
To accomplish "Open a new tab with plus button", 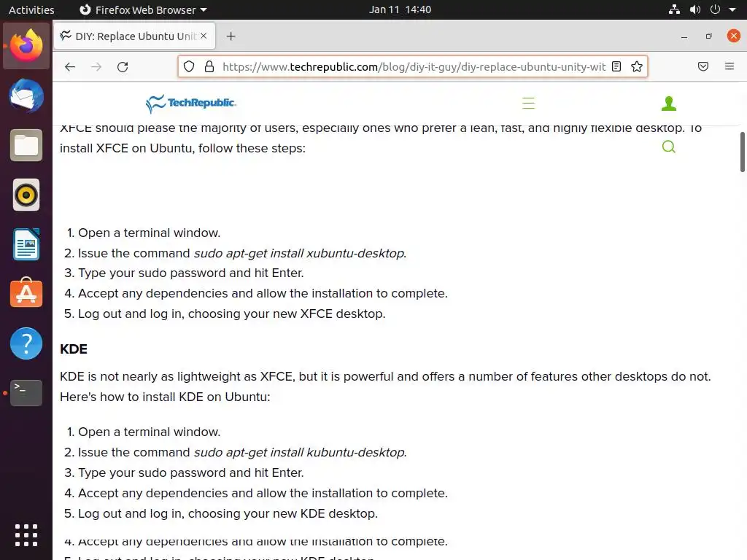I will pyautogui.click(x=231, y=36).
